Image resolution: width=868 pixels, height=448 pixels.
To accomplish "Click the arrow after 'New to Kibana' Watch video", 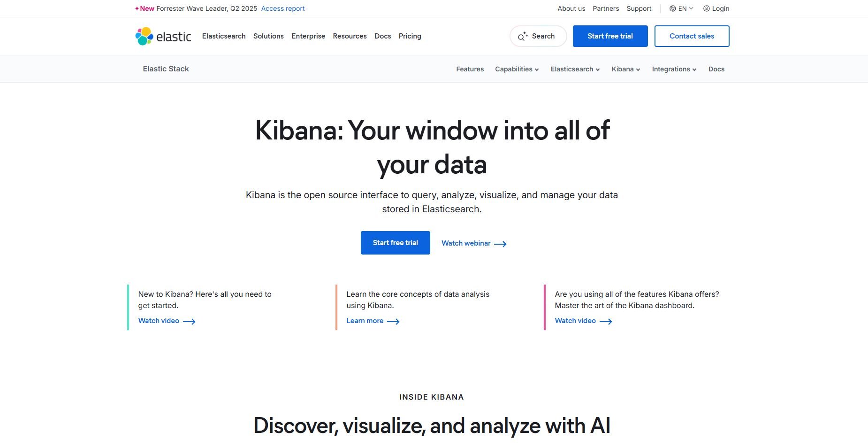I will click(x=189, y=321).
